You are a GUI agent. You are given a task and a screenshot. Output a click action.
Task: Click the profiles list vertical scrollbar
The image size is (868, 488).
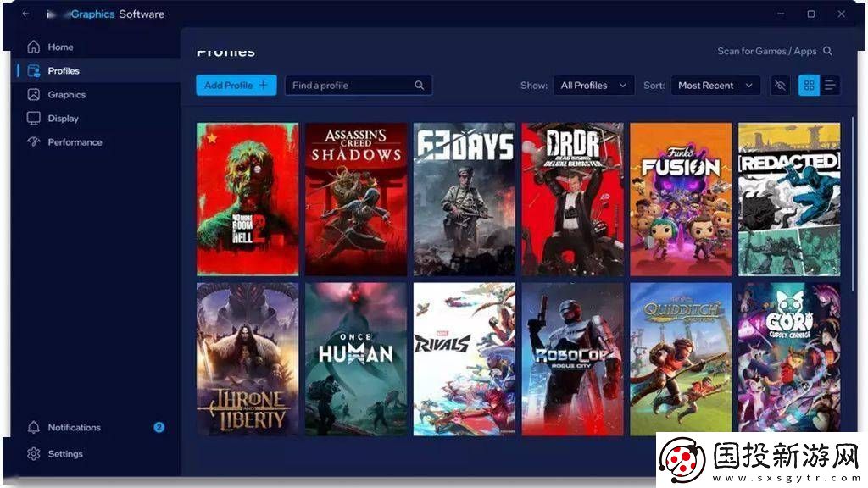click(853, 205)
